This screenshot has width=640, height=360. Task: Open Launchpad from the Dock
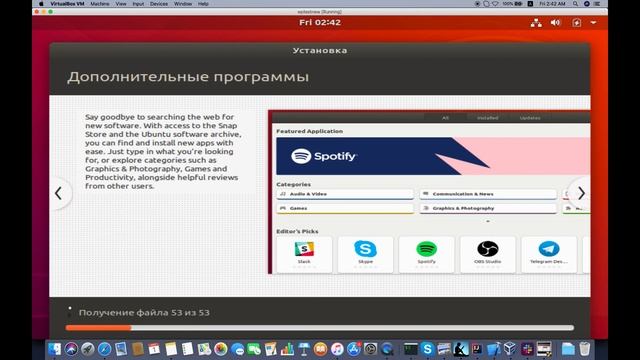point(87,349)
